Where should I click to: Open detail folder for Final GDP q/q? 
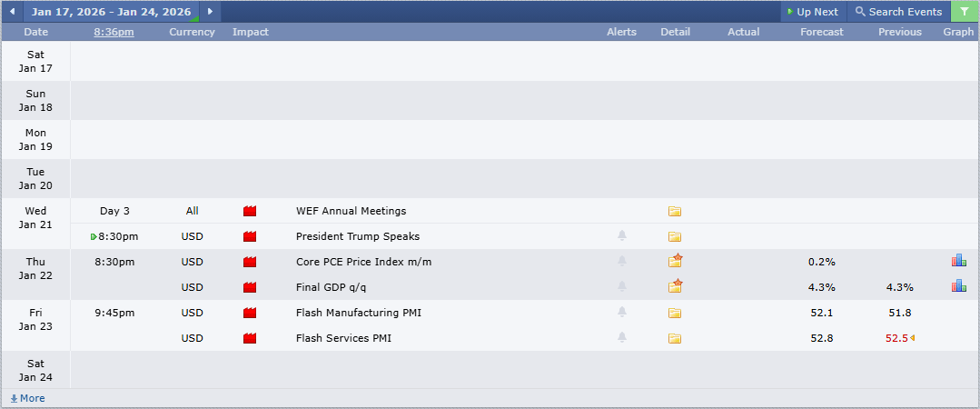click(x=674, y=287)
